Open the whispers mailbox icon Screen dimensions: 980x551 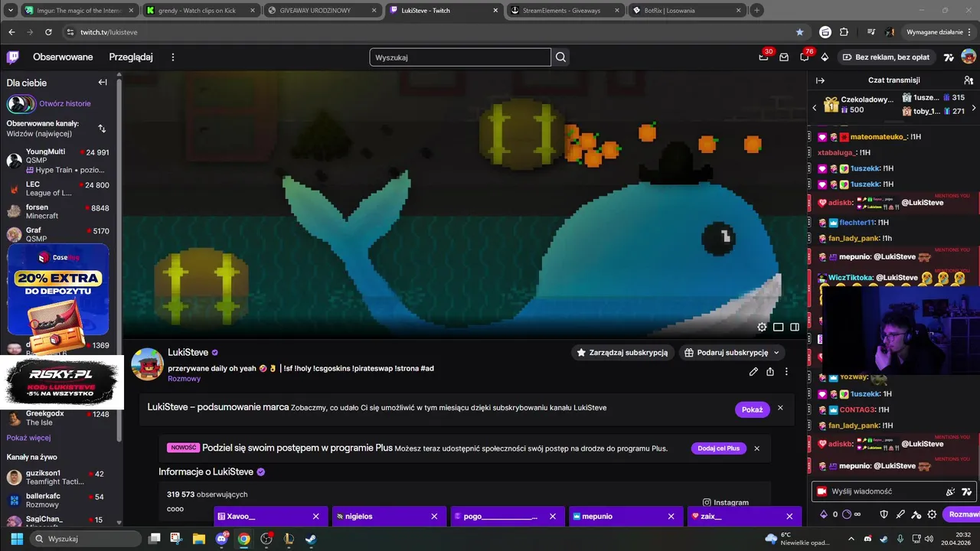coord(784,57)
